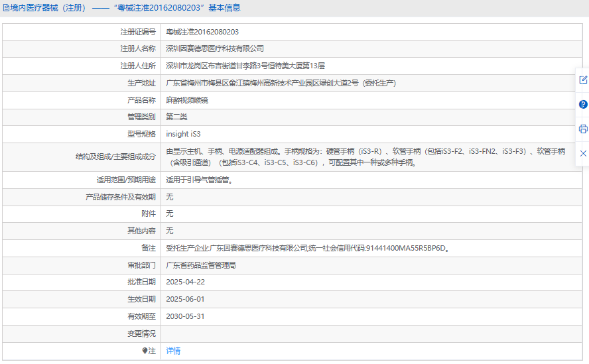Click the page title 境内医疗器械（注册）基本信息

point(125,8)
